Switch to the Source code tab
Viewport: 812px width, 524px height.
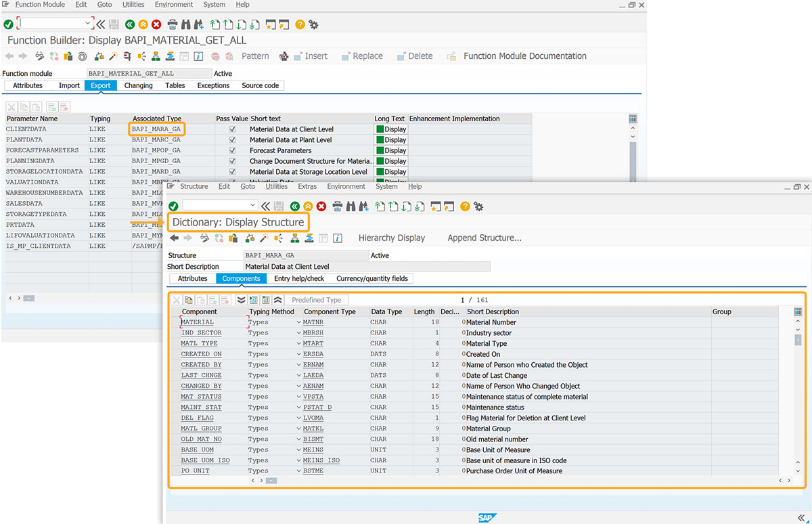pyautogui.click(x=261, y=85)
